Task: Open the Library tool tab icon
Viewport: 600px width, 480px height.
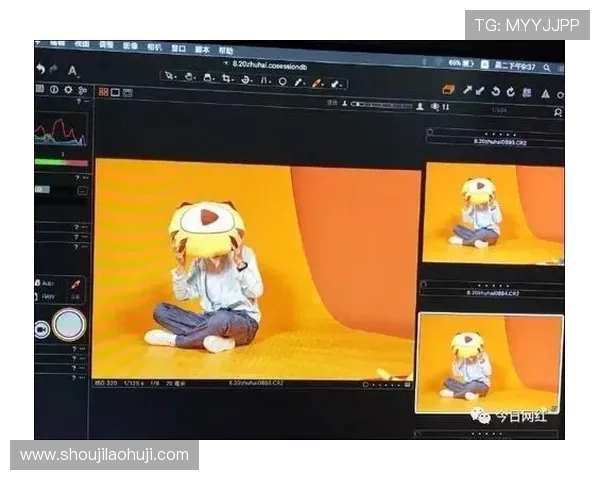Action: 40,88
